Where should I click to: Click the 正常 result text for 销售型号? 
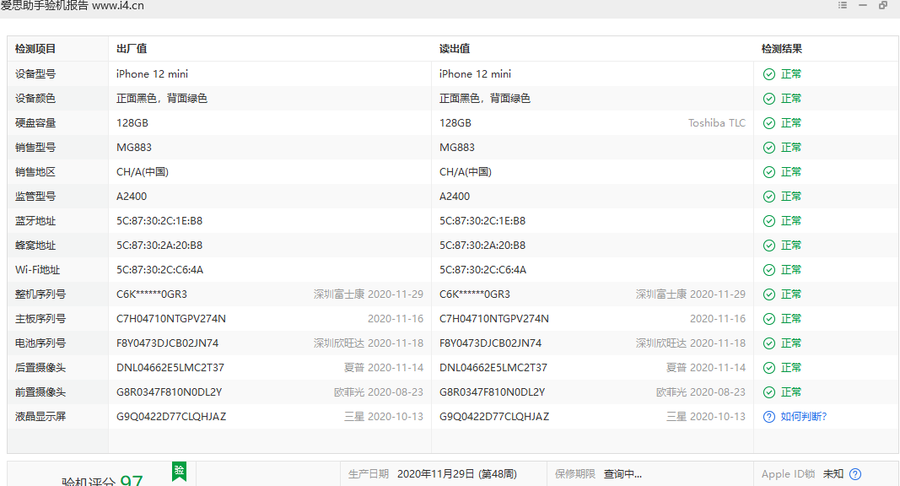pyautogui.click(x=791, y=147)
